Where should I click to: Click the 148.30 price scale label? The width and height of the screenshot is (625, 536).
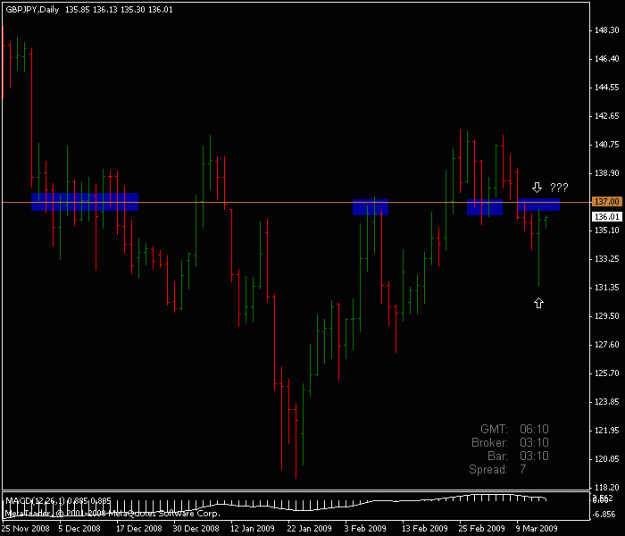[x=607, y=30]
